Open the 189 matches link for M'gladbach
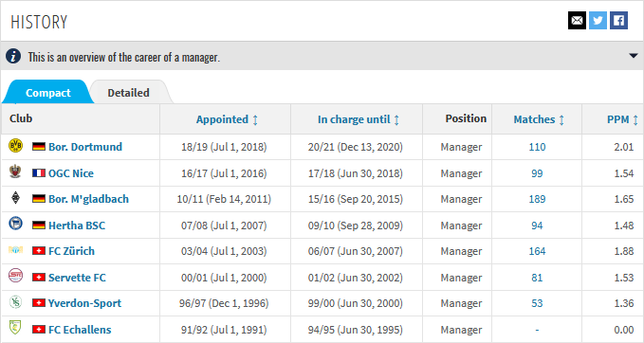 click(537, 199)
